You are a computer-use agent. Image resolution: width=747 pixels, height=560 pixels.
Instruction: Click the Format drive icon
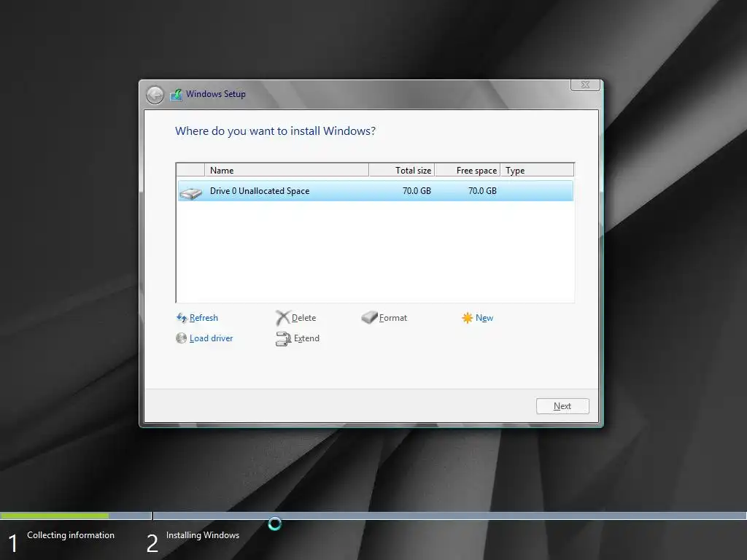(369, 317)
